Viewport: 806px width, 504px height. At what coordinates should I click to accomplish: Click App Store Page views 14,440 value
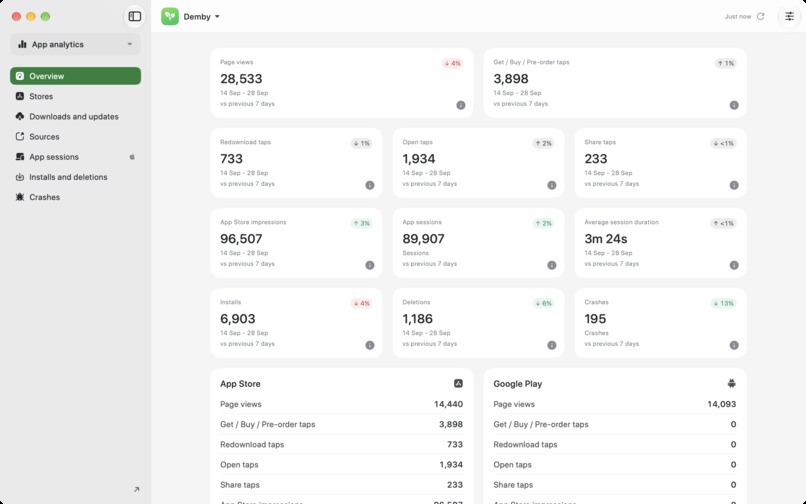[448, 404]
